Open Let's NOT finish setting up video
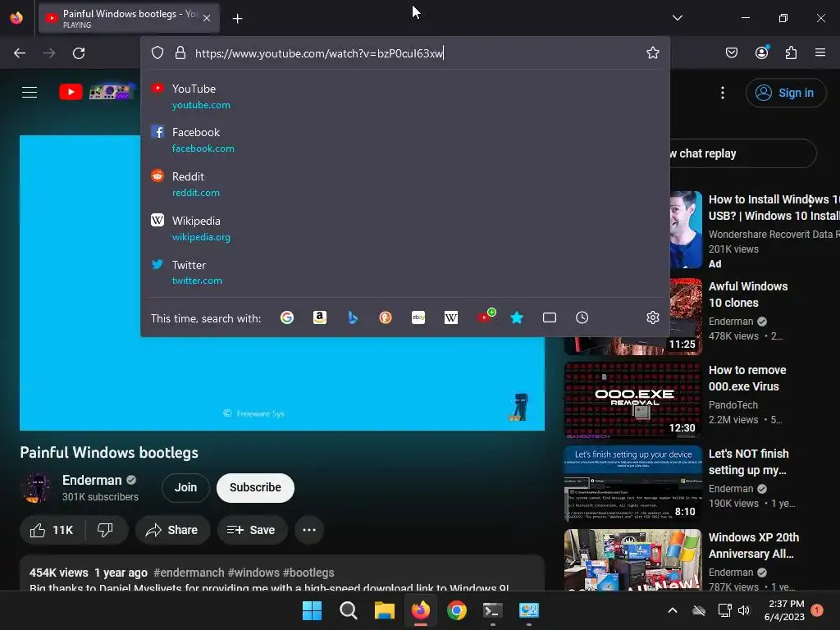The width and height of the screenshot is (840, 630). (748, 462)
